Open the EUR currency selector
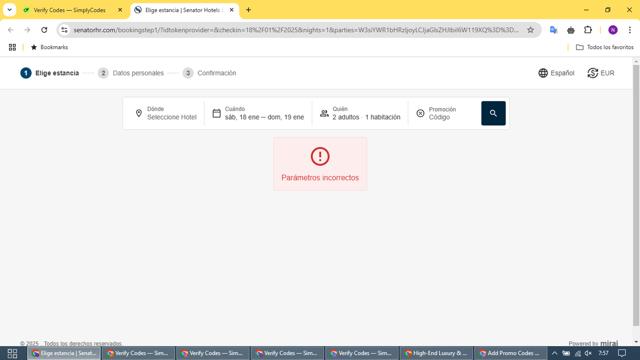Screen dimensions: 640x360 pos(601,73)
